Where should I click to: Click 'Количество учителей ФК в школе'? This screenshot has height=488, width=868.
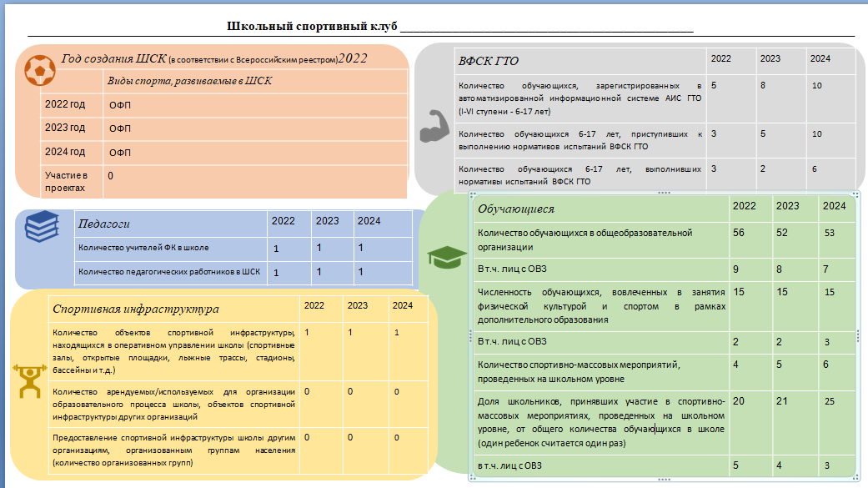[143, 248]
